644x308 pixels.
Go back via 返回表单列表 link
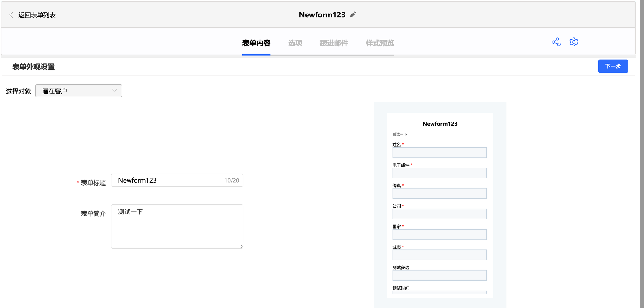[x=37, y=15]
